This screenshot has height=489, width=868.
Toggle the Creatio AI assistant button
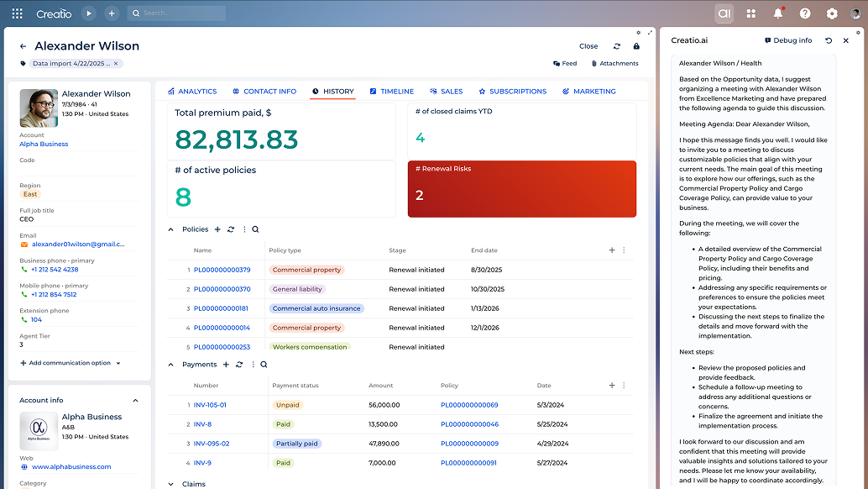coord(724,13)
